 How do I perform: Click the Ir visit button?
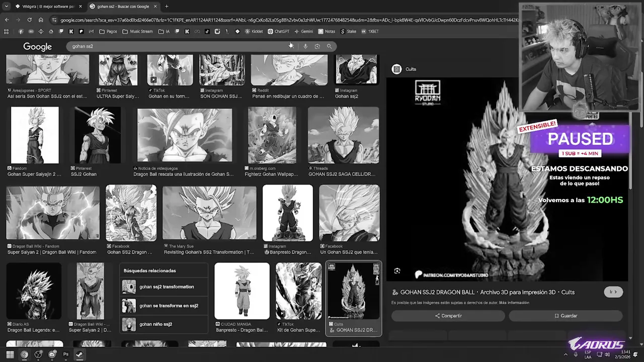click(613, 292)
